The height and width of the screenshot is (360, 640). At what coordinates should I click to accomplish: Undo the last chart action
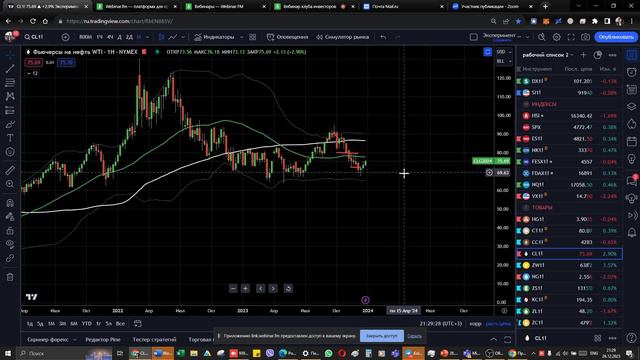[x=383, y=37]
